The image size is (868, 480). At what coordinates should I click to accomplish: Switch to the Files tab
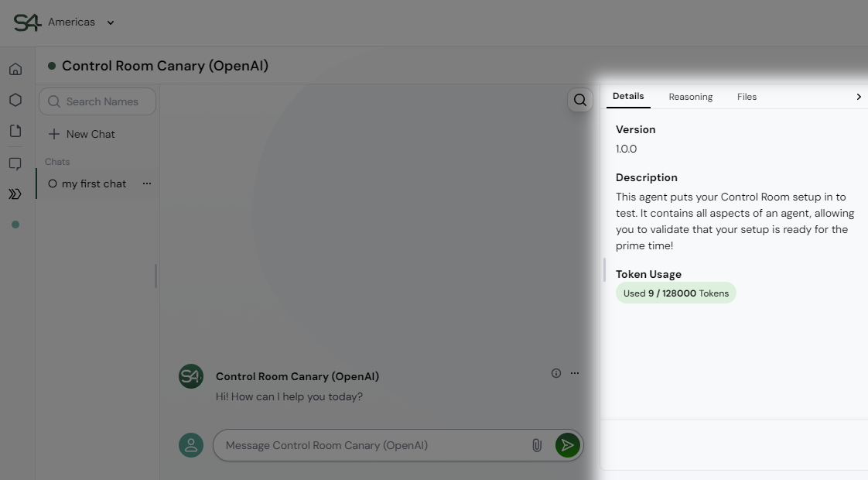[747, 97]
